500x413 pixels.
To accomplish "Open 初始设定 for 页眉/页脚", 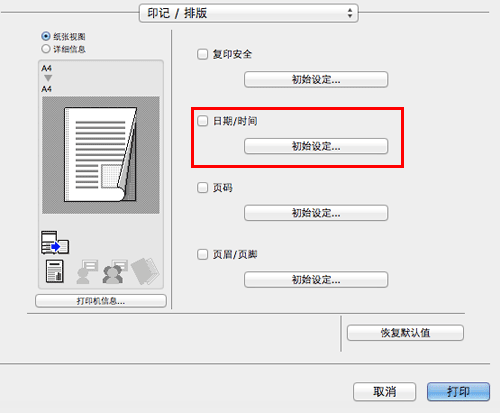I will point(316,279).
